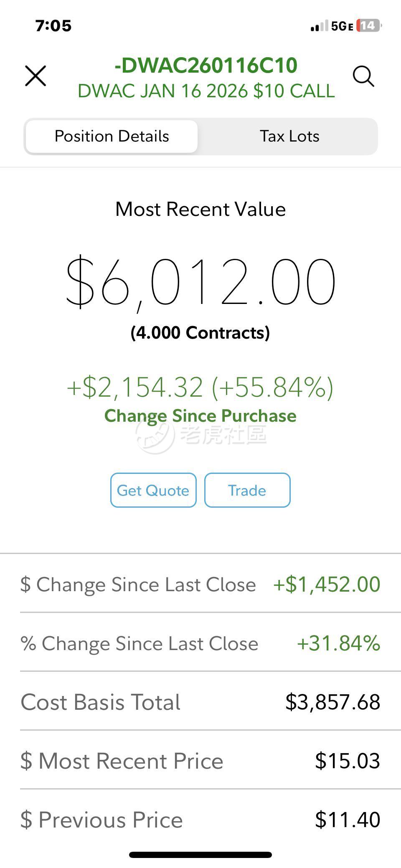The height and width of the screenshot is (868, 401).
Task: Tap the Cost Basis Total row
Action: [x=200, y=702]
